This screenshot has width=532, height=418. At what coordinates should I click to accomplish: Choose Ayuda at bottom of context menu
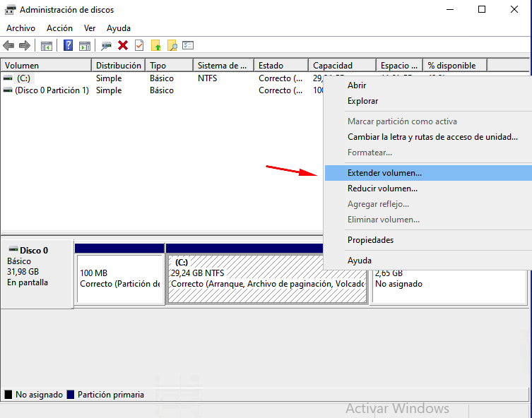coord(428,261)
